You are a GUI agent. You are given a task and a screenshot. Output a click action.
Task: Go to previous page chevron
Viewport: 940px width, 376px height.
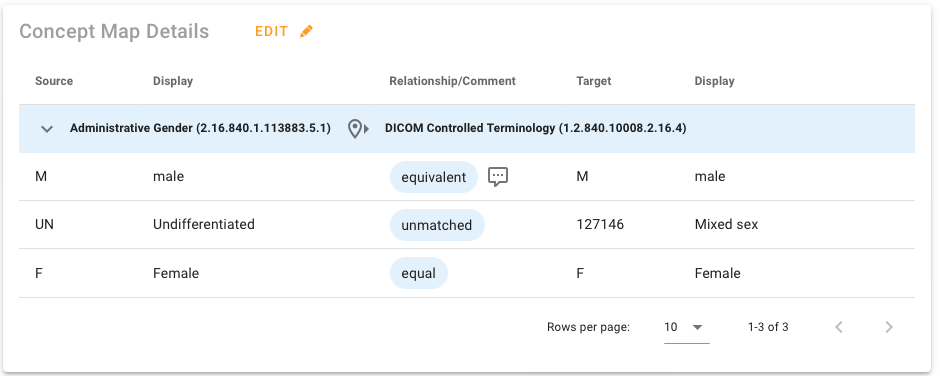click(x=839, y=327)
